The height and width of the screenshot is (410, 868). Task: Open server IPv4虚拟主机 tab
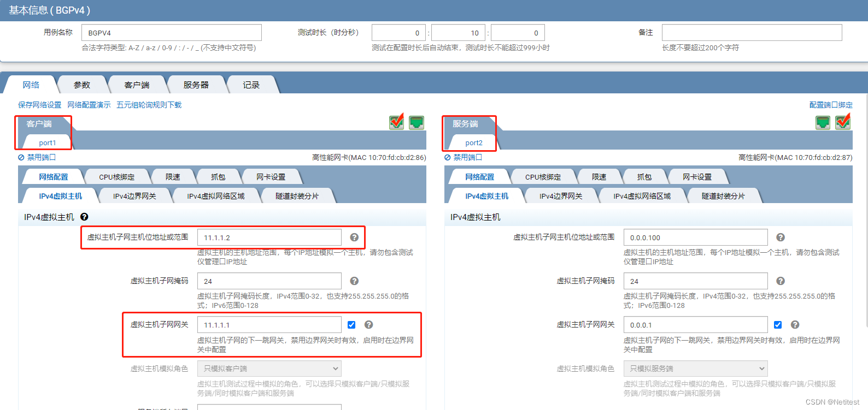coord(487,196)
